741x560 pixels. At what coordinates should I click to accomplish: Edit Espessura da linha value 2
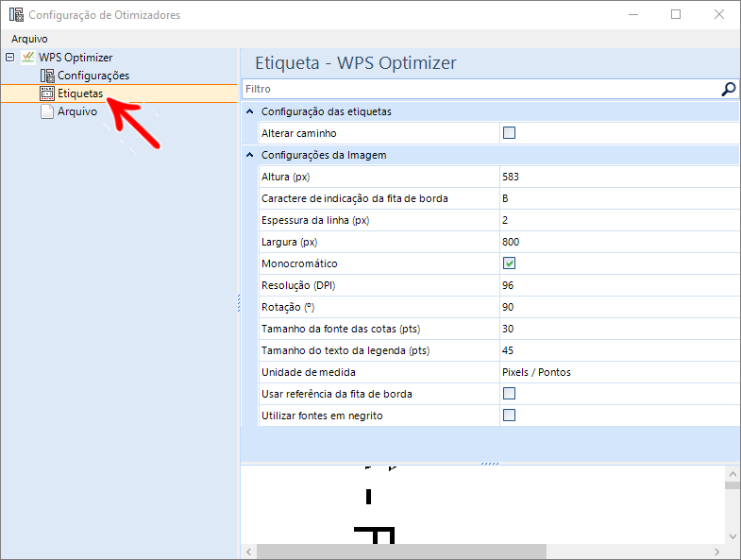[619, 220]
